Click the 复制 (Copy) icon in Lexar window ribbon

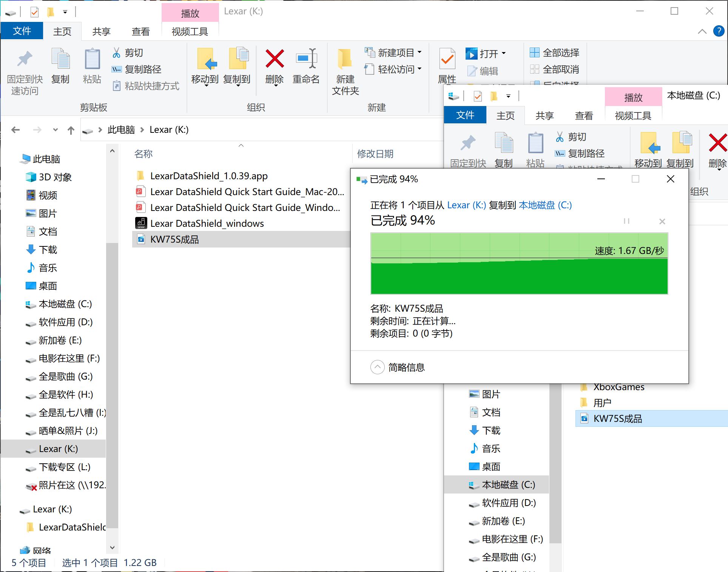[60, 59]
